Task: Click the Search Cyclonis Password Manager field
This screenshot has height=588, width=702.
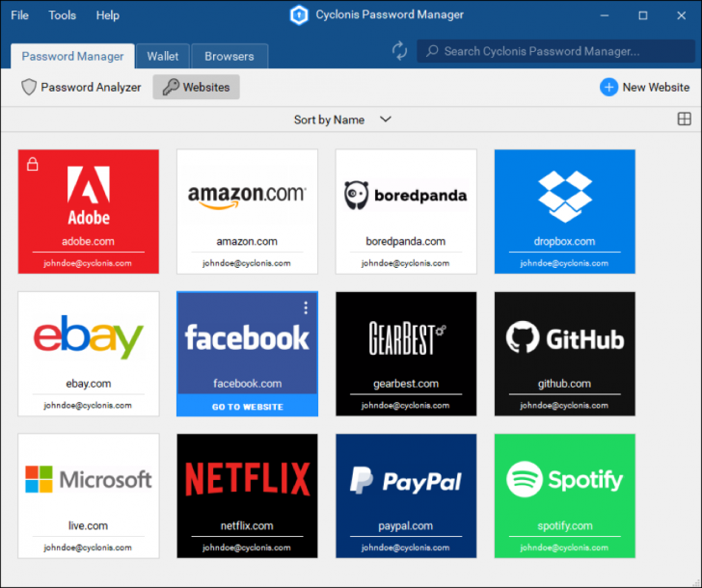Action: 555,51
